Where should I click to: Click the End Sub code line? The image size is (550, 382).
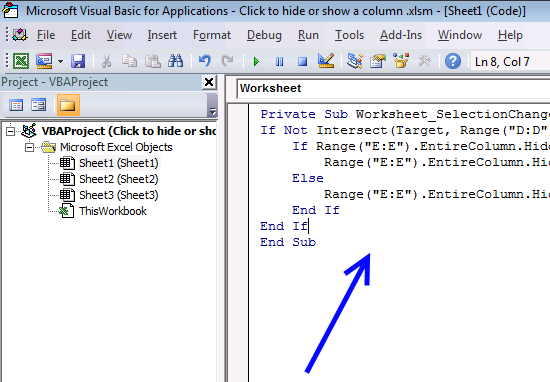coord(288,242)
